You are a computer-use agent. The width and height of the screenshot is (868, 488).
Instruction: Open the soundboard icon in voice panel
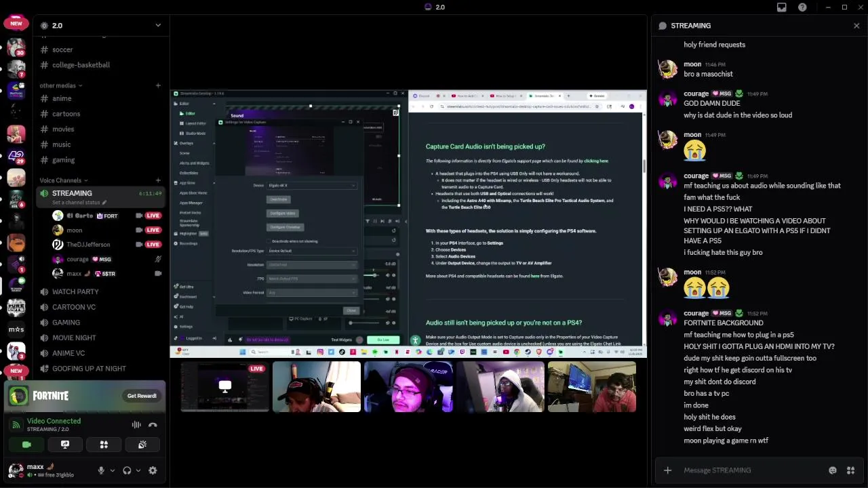pos(142,445)
